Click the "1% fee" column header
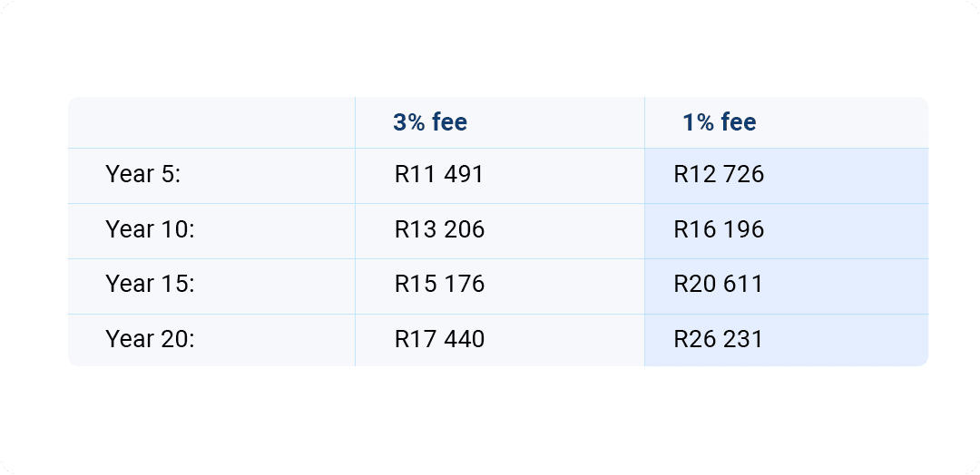Image resolution: width=980 pixels, height=475 pixels. pyautogui.click(x=720, y=122)
